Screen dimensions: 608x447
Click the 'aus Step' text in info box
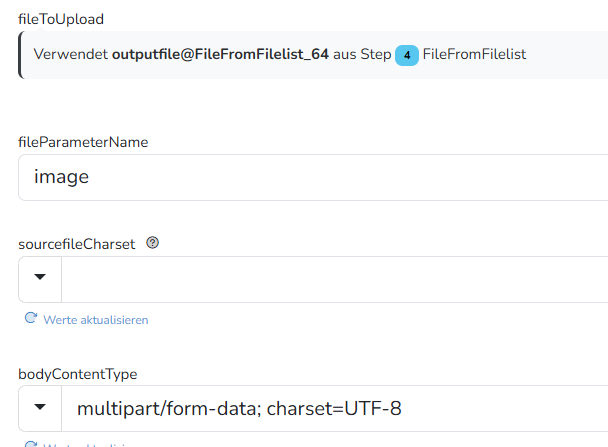pyautogui.click(x=362, y=54)
